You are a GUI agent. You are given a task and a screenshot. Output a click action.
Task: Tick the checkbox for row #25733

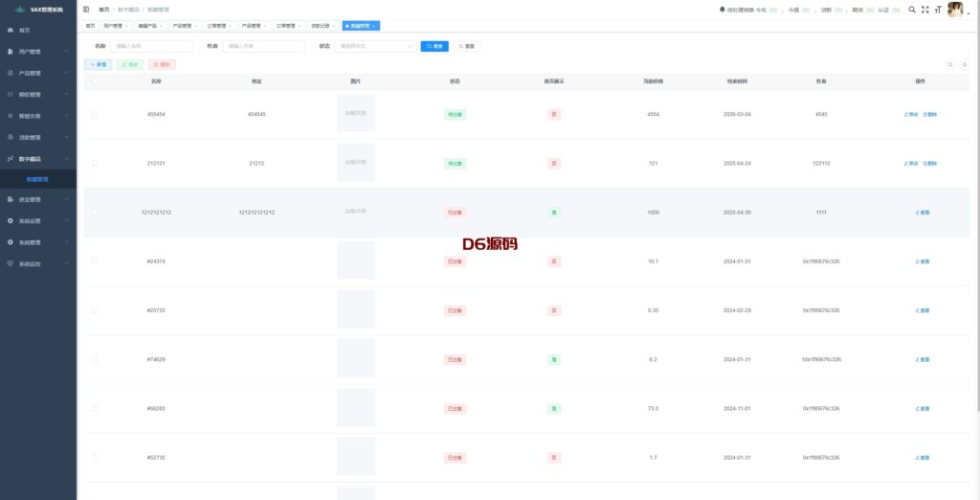(x=95, y=310)
